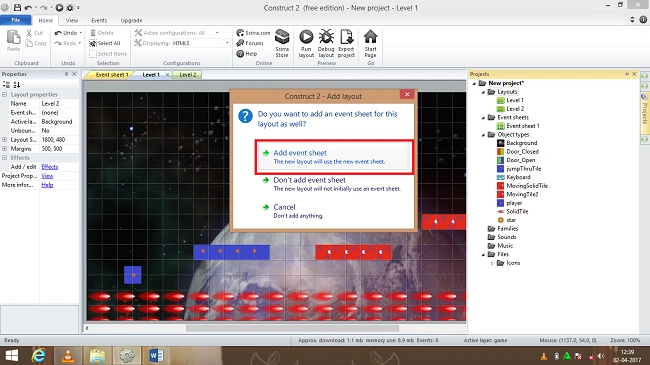Expand the Icons subfolder
Image resolution: width=650 pixels, height=365 pixels.
492,263
